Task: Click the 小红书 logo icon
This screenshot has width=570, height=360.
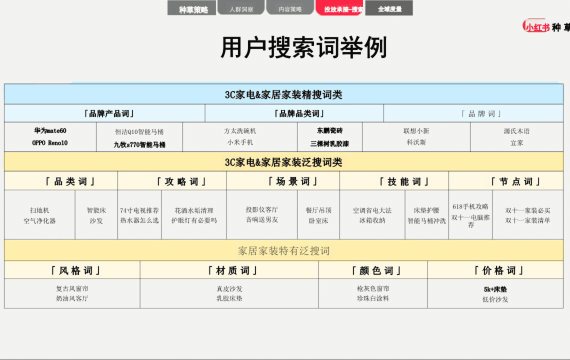Action: 535,26
